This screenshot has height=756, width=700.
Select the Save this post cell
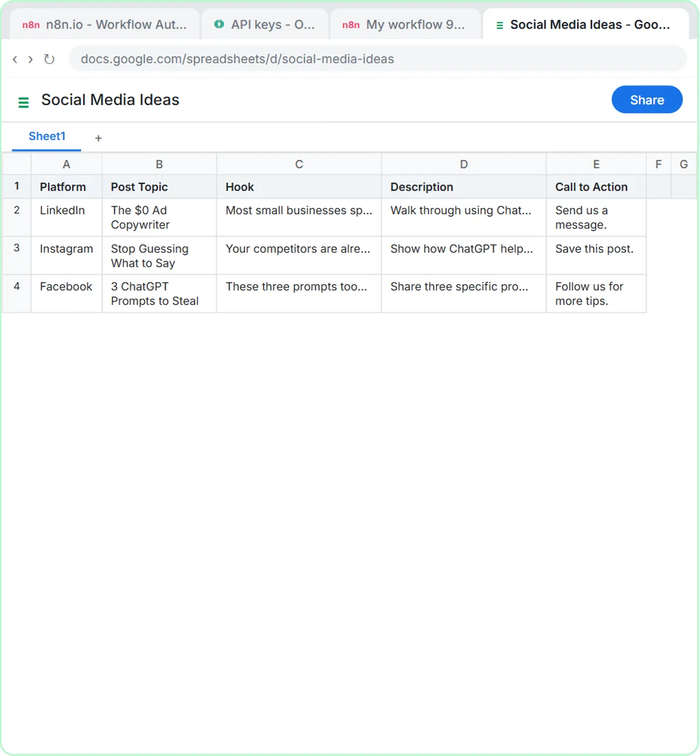(596, 256)
